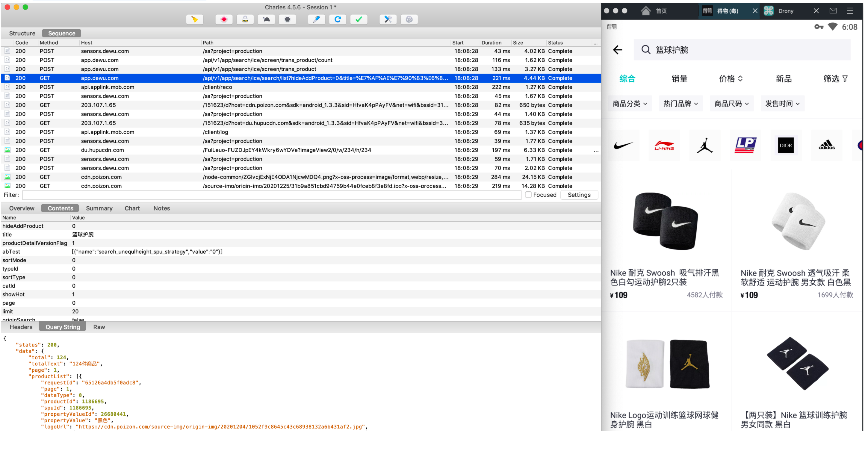Viewport: 868px width, 454px height.
Task: Click the Breakpoints hexagon icon
Action: tap(287, 19)
